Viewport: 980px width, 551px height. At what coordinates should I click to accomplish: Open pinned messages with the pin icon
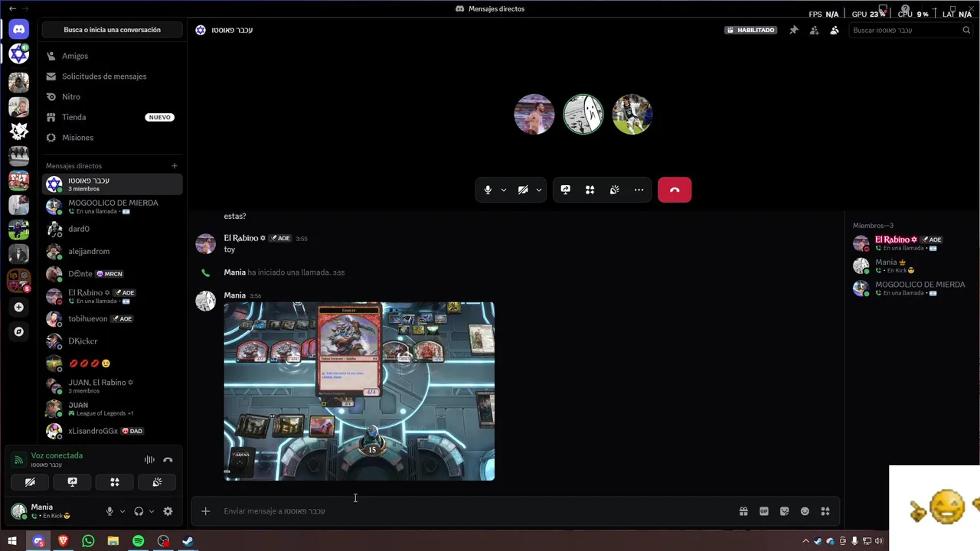tap(794, 30)
